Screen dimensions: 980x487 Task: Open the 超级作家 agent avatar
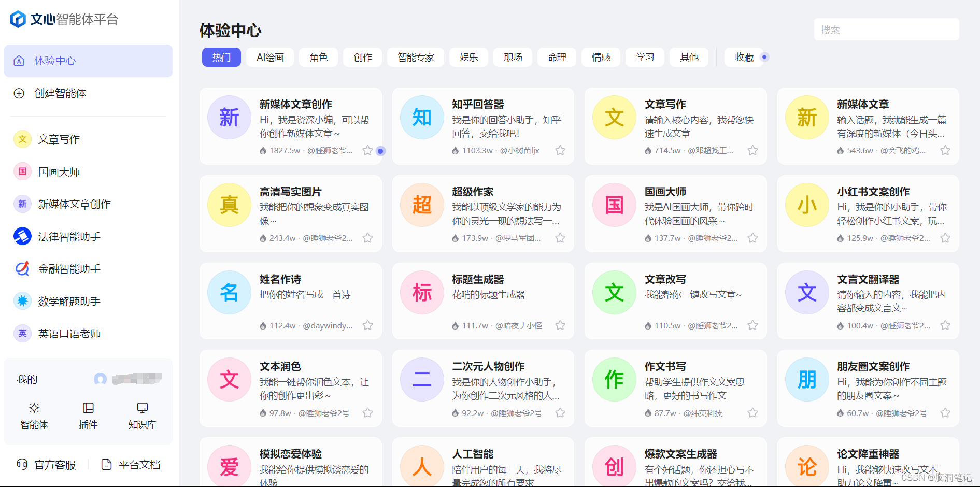422,205
